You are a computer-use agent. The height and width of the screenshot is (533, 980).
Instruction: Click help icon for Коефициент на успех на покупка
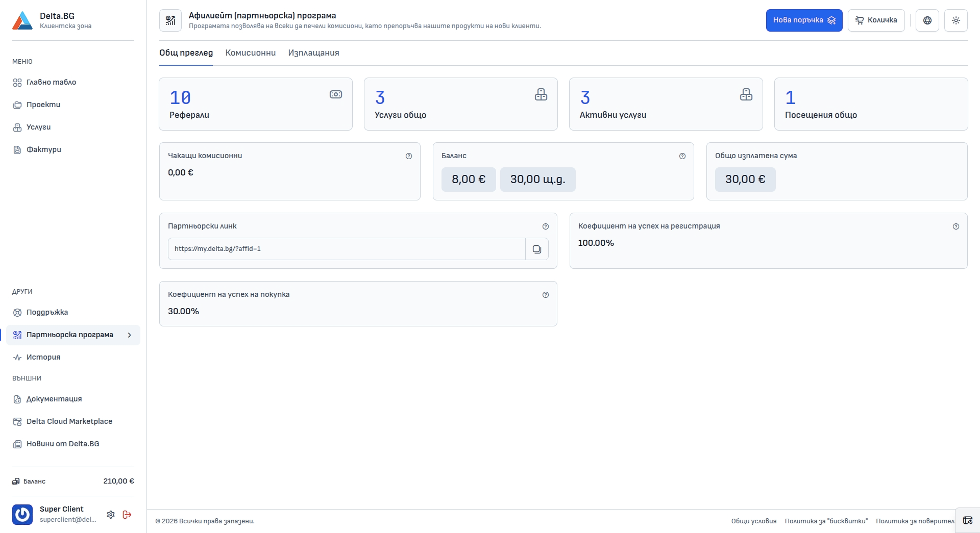click(x=546, y=295)
